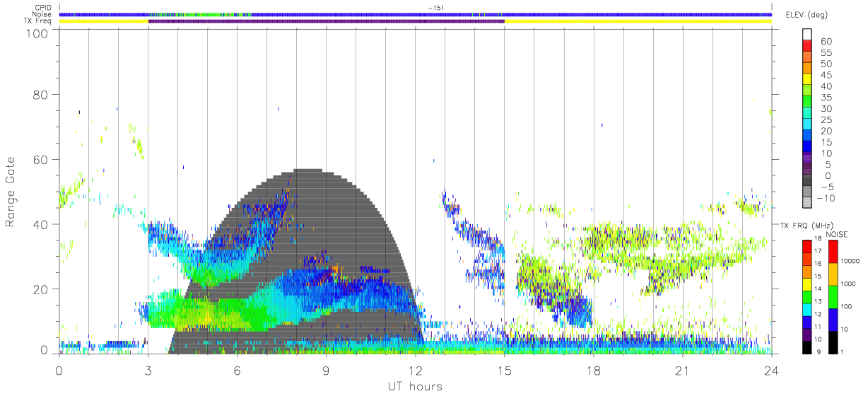
Task: Select the blue 15-20 swatch in ELEV colorbar
Action: coord(807,136)
